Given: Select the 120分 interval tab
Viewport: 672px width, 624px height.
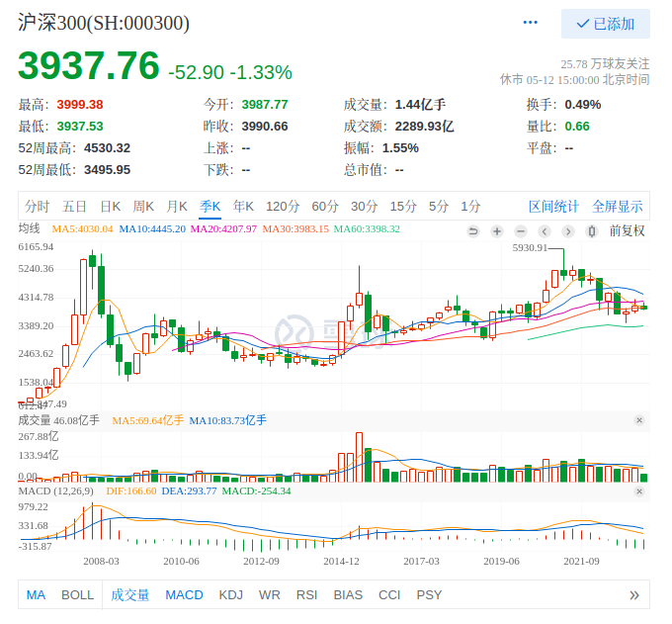Looking at the screenshot, I should coord(283,207).
